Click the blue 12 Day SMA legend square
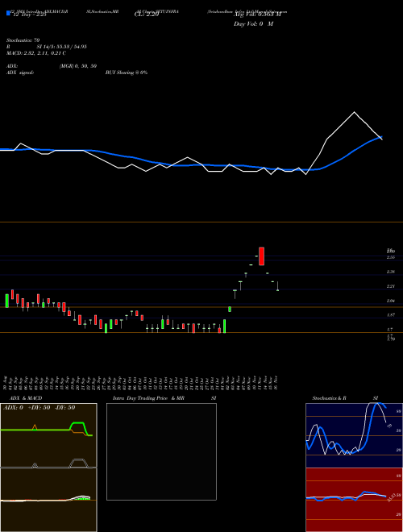Viewport: 403px width, 532px height. point(8,13)
